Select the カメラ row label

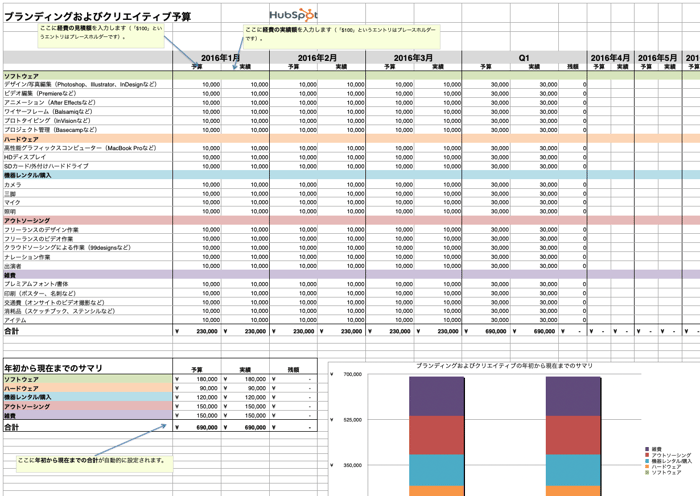[12, 184]
